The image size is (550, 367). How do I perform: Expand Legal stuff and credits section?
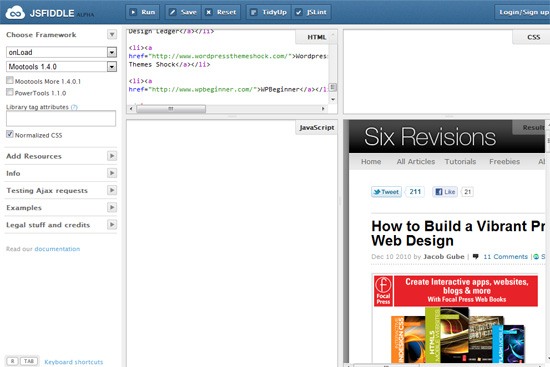pos(112,225)
